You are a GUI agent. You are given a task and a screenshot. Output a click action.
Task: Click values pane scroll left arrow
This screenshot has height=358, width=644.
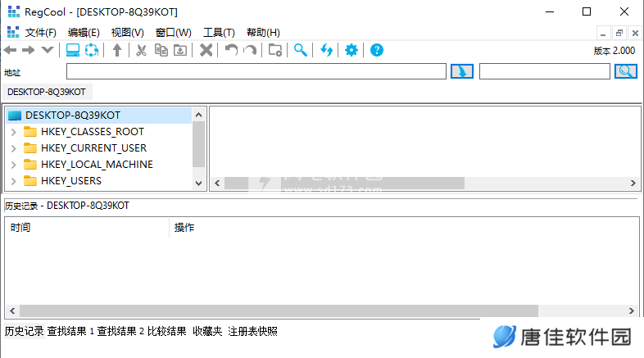[x=217, y=184]
